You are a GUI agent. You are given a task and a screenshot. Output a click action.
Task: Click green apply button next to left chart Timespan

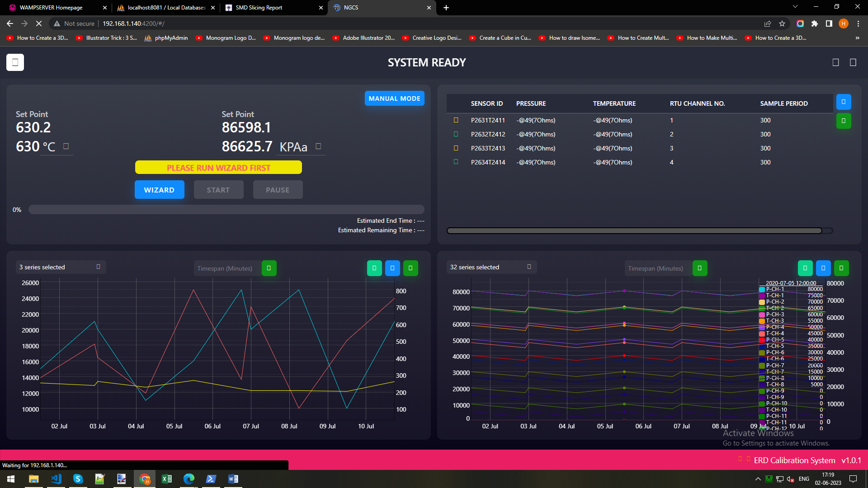tap(269, 268)
